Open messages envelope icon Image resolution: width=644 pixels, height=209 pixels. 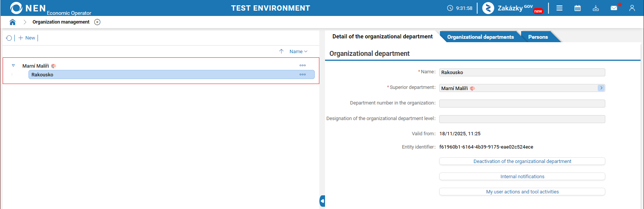pyautogui.click(x=614, y=8)
